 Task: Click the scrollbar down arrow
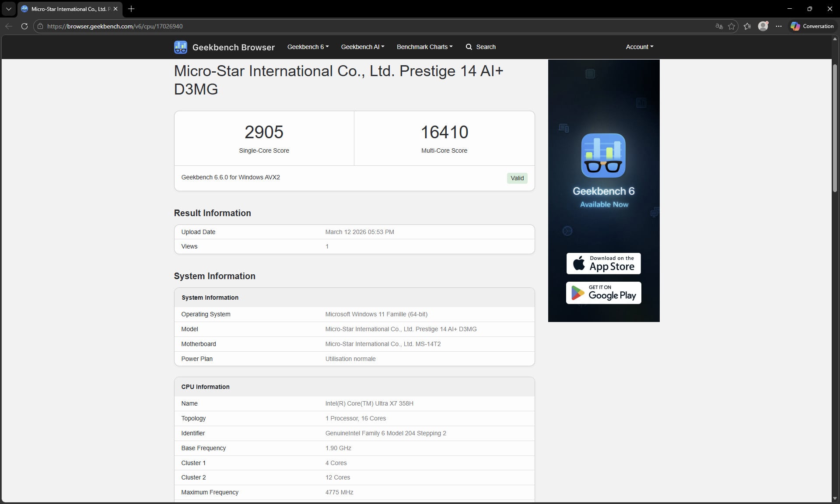click(835, 498)
